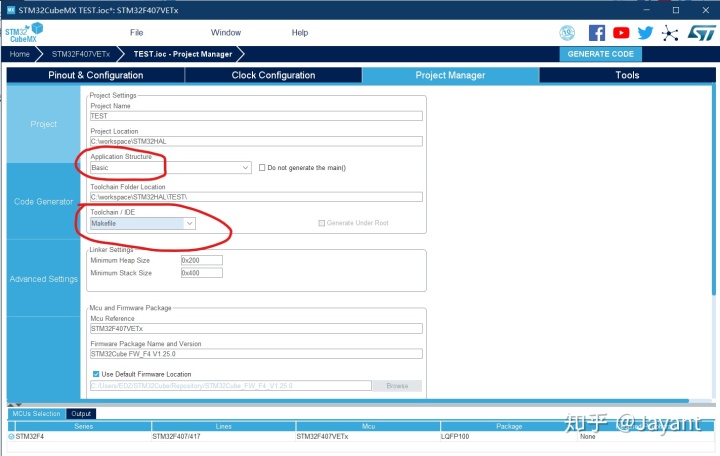The width and height of the screenshot is (720, 456).
Task: Click the vertical scrollbar of project panel
Action: point(714,190)
